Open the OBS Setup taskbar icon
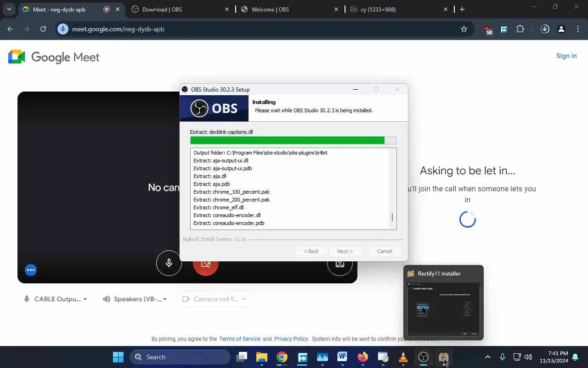The width and height of the screenshot is (588, 368). point(424,357)
